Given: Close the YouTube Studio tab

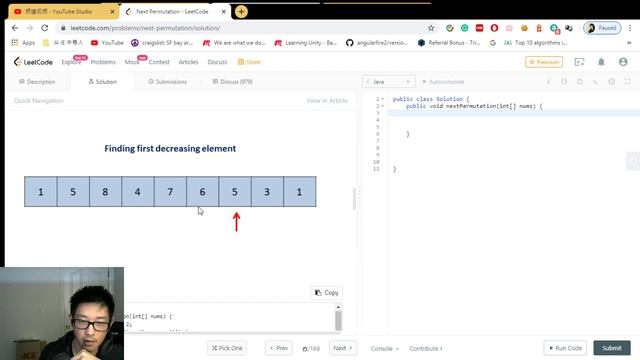Looking at the screenshot, I should click(113, 12).
